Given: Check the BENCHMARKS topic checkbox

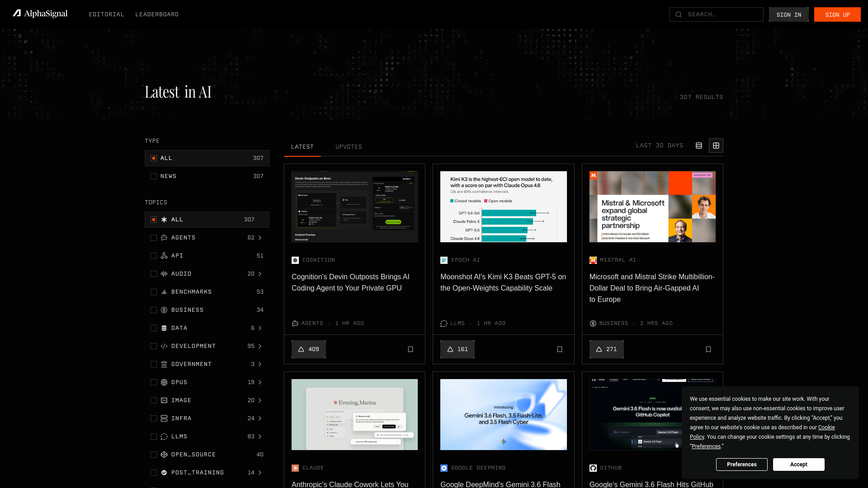Looking at the screenshot, I should [x=154, y=292].
